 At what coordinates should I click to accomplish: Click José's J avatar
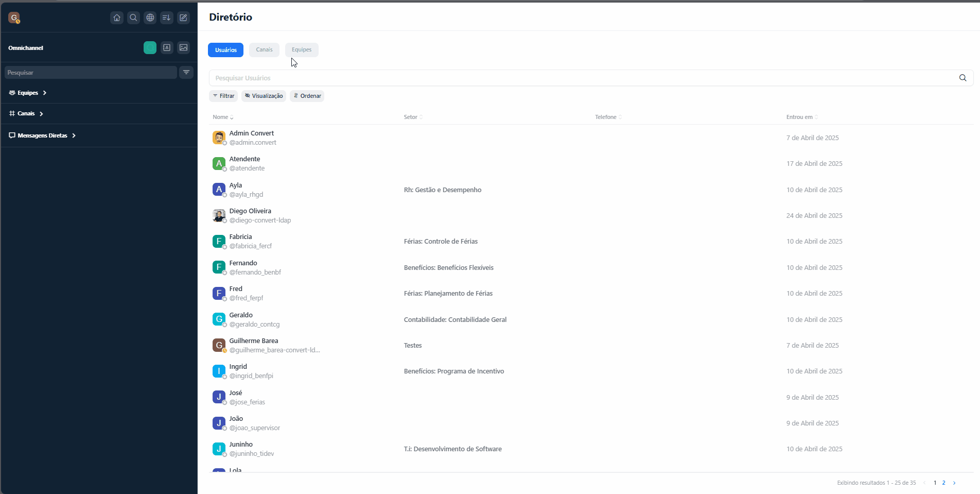[x=219, y=397]
